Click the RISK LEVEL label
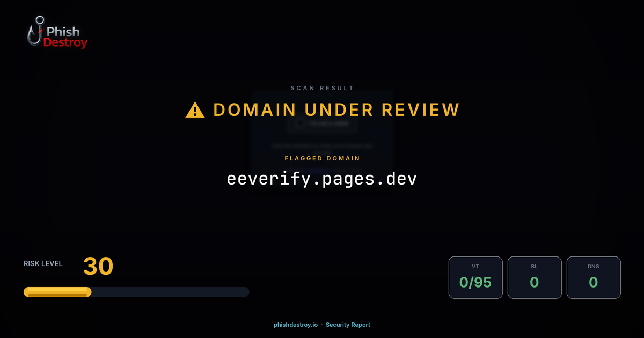The image size is (644, 338). [43, 263]
